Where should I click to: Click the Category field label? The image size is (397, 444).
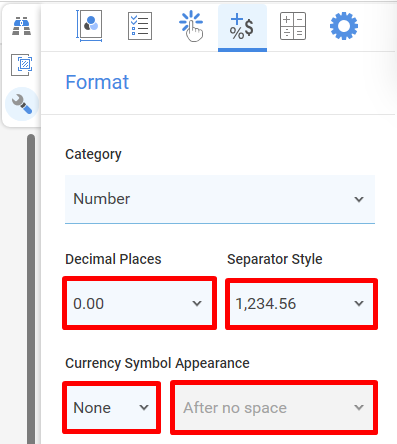click(93, 154)
